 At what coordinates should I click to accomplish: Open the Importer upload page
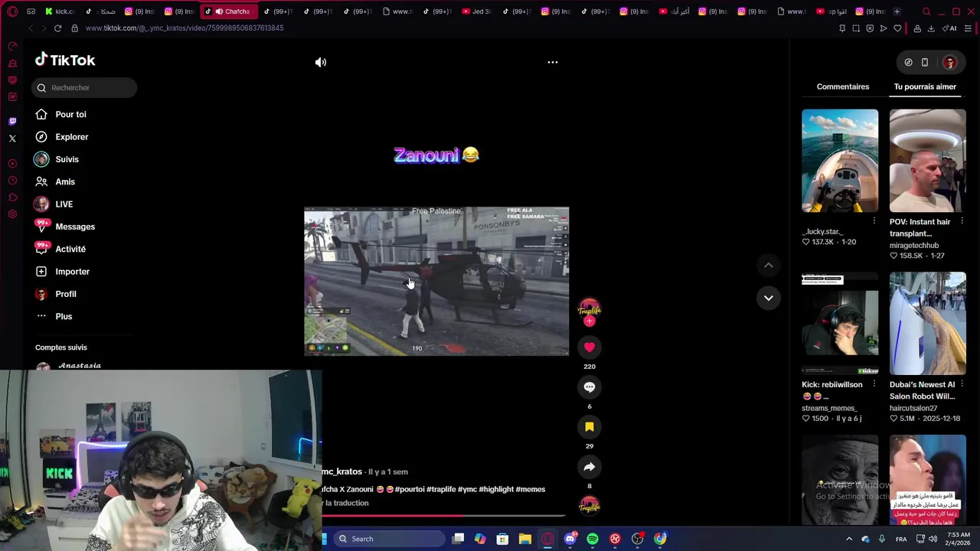click(x=72, y=272)
